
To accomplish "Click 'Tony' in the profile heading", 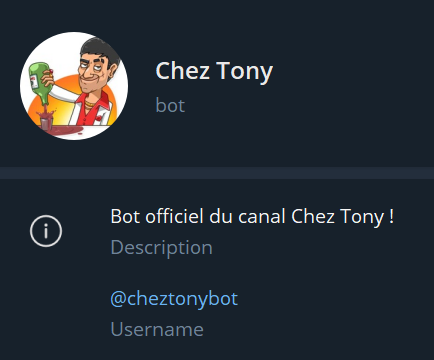I will coord(245,72).
